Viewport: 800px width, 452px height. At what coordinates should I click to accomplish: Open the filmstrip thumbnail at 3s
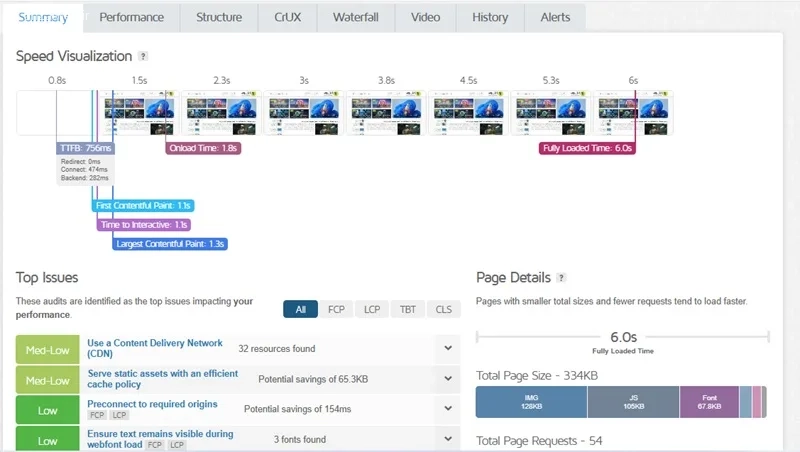coord(304,113)
